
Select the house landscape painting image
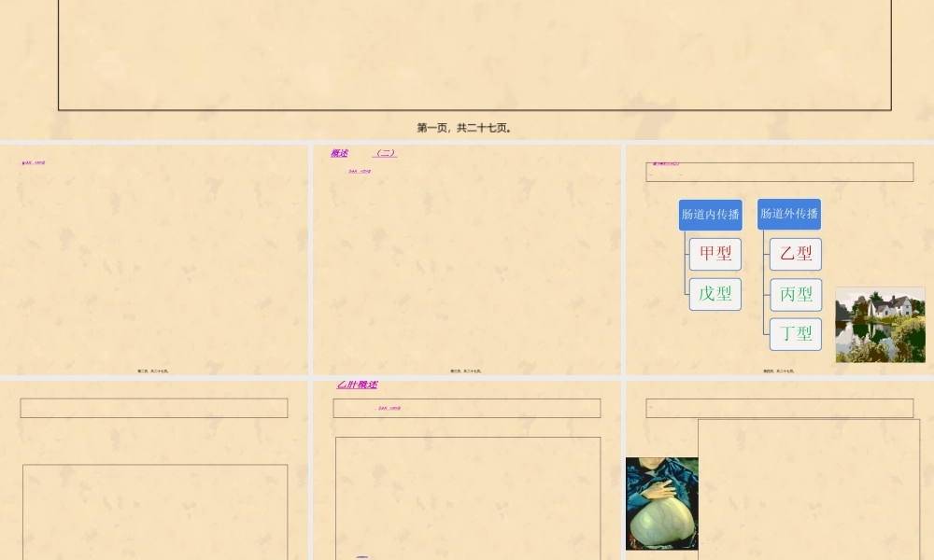tap(879, 324)
